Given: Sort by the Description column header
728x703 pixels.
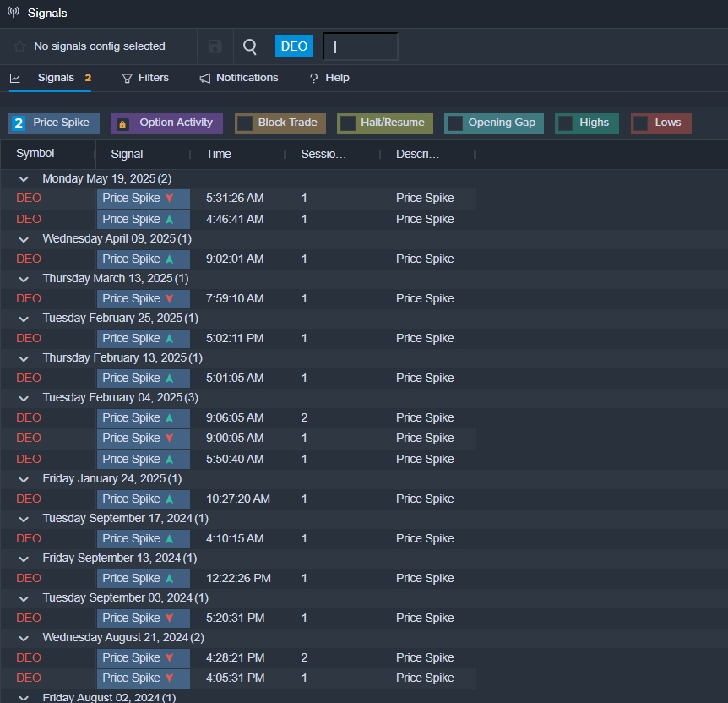Looking at the screenshot, I should [x=417, y=154].
